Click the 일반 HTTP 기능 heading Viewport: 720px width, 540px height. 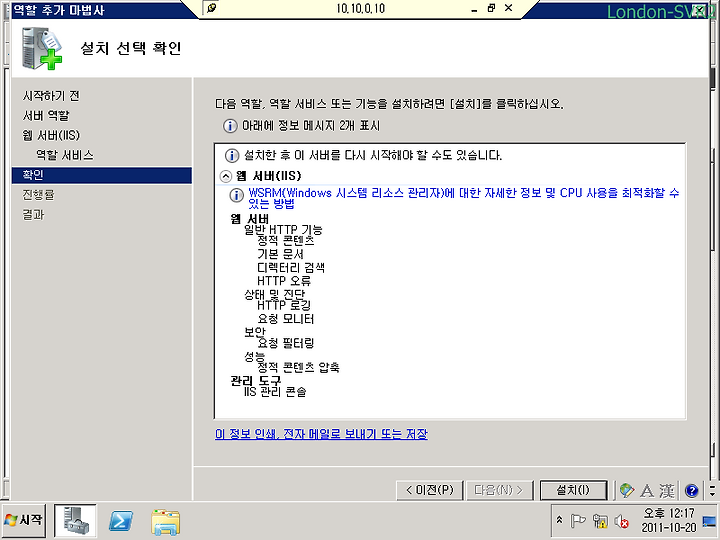click(283, 229)
